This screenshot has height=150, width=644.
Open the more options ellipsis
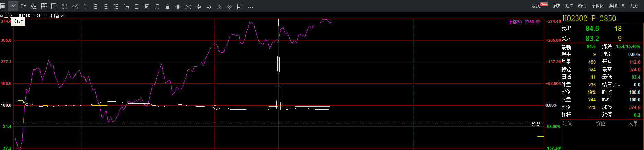click(x=250, y=7)
